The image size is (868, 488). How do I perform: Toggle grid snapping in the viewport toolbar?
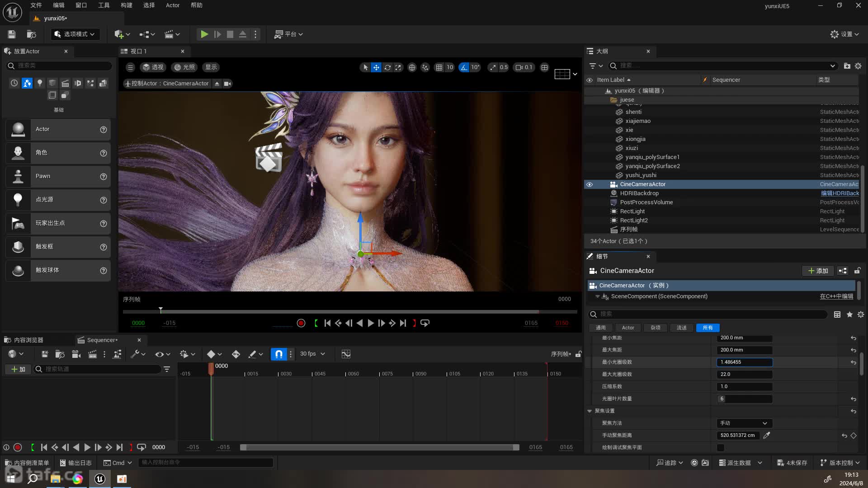(439, 67)
